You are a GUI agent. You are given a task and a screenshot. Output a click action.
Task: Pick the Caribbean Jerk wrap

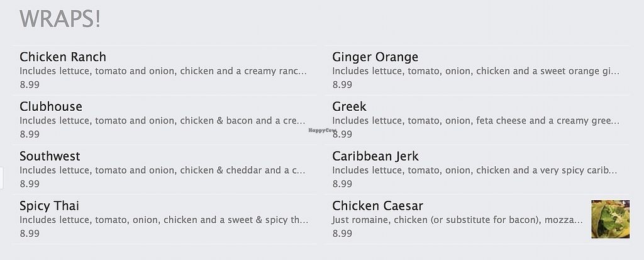click(x=375, y=156)
